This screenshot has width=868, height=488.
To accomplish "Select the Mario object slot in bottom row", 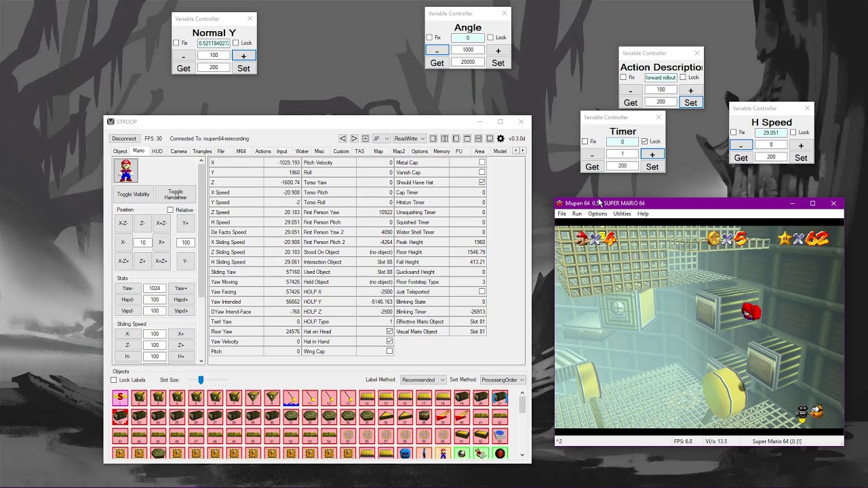I will point(443,453).
